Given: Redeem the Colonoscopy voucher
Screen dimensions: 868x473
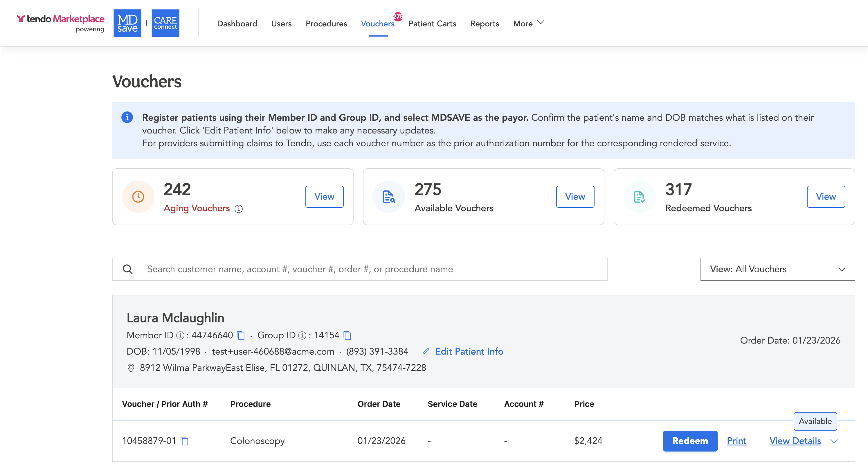Looking at the screenshot, I should [690, 441].
